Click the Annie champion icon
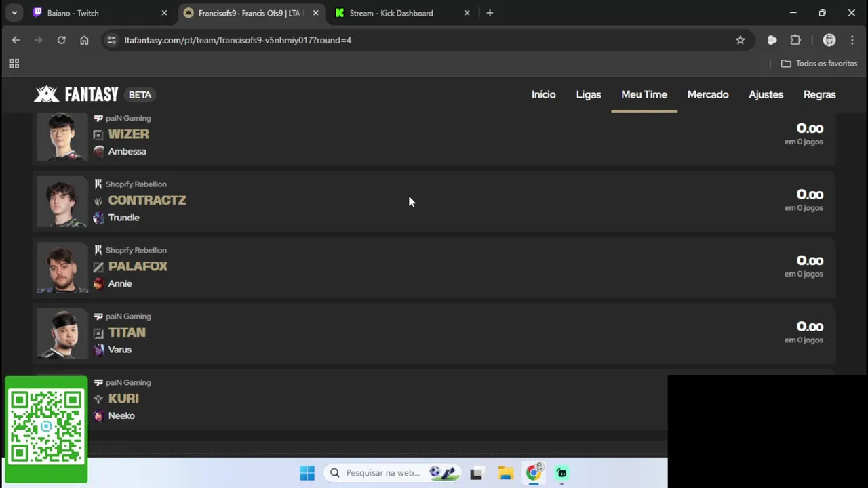This screenshot has width=868, height=488. click(99, 283)
